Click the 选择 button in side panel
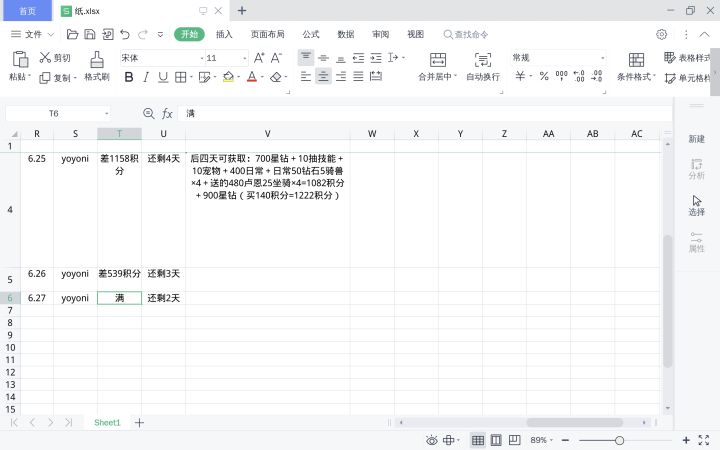The image size is (720, 450). (696, 205)
